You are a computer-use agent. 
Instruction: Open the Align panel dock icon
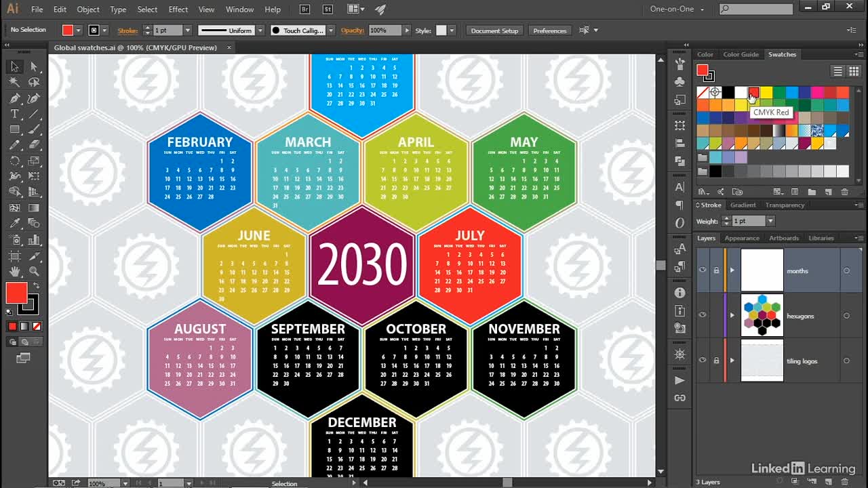click(x=679, y=144)
